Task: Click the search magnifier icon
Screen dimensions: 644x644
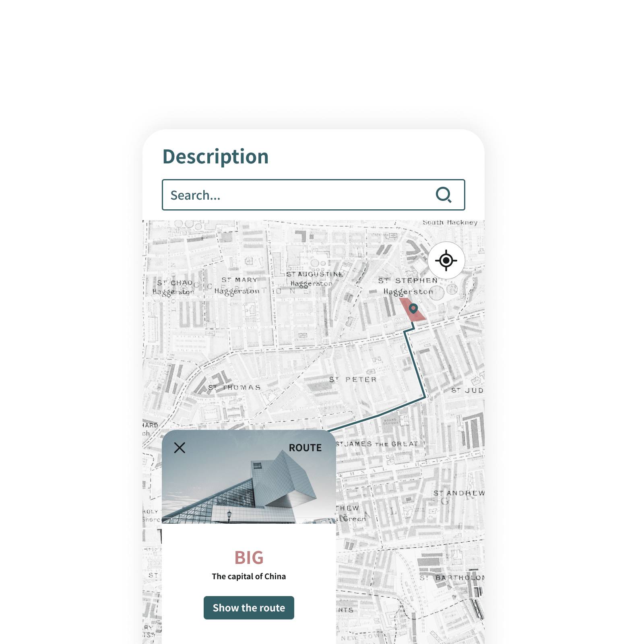Action: 444,195
